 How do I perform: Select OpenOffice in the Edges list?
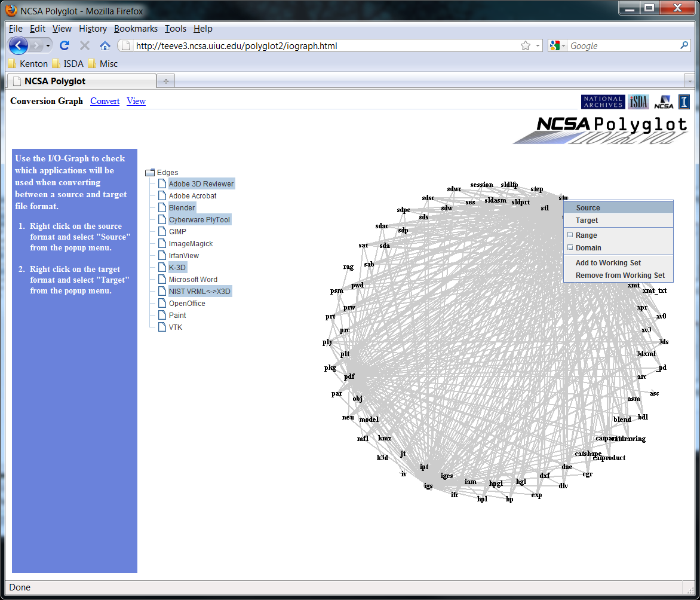186,304
